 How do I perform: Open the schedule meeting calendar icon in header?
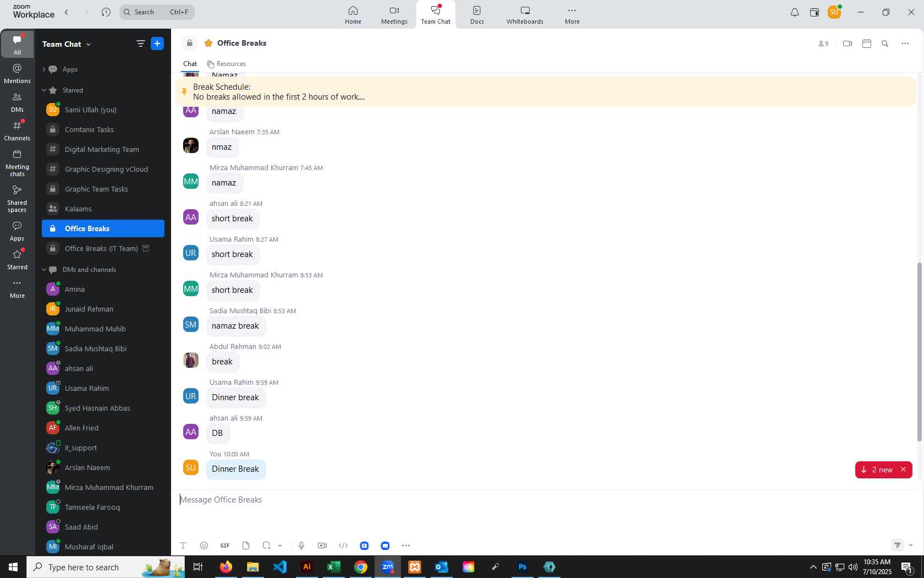(867, 43)
